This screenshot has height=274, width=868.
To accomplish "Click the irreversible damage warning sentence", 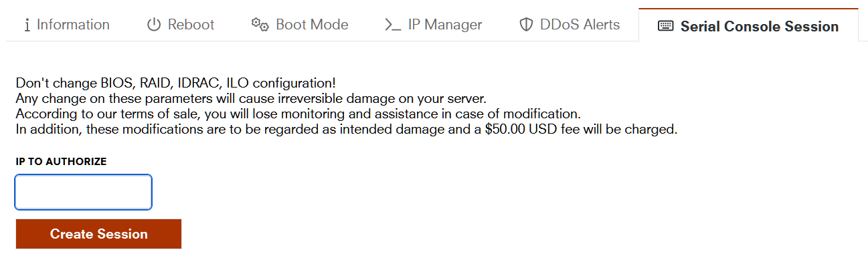I will pos(251,98).
